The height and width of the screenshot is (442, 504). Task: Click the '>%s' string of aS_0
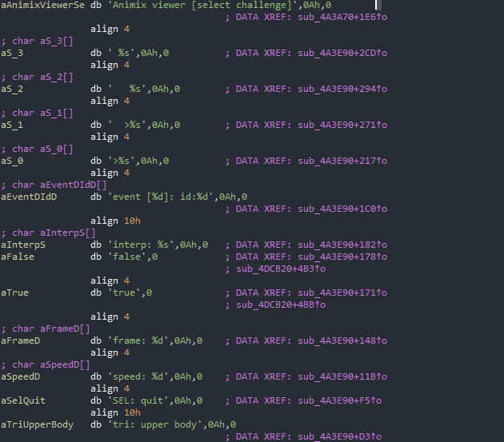(x=122, y=161)
